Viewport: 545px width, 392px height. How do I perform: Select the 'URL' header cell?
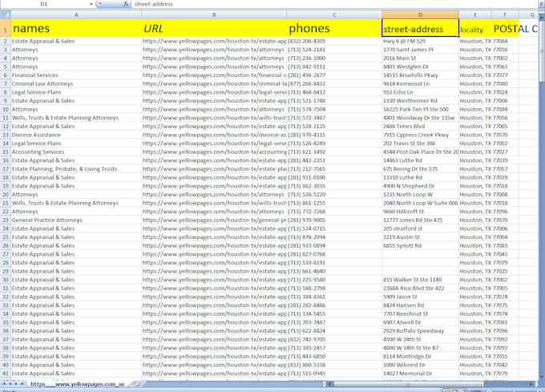coord(214,28)
